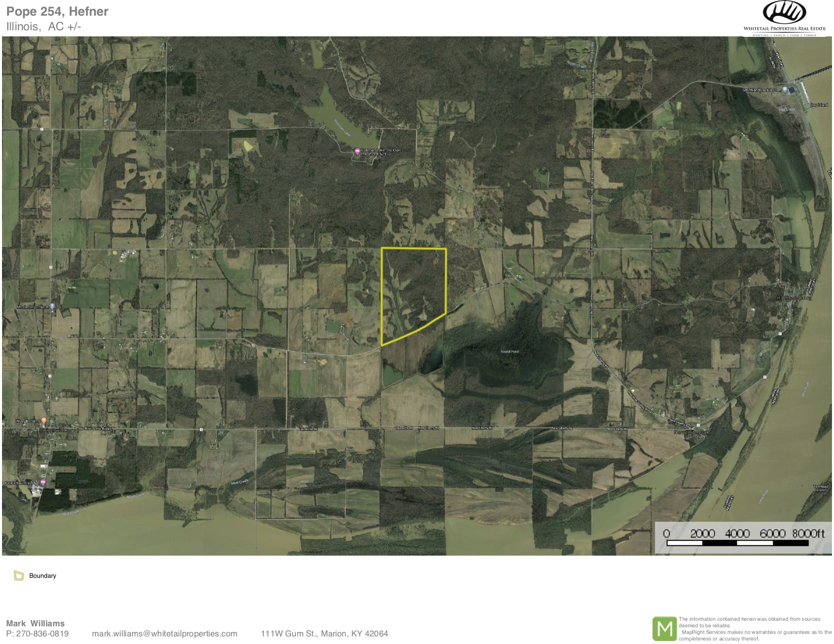Click the Mt Sterling Church marker
The height and width of the screenshot is (644, 834).
tap(53, 307)
